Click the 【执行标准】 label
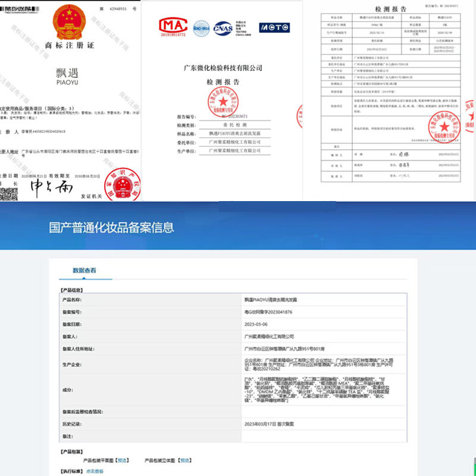476x476 pixels. pos(72,471)
